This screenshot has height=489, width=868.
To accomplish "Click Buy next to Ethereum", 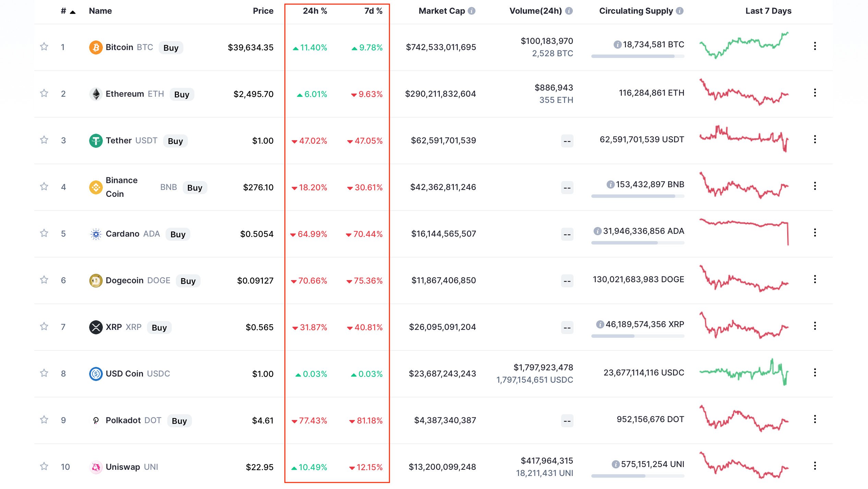I will tap(182, 94).
